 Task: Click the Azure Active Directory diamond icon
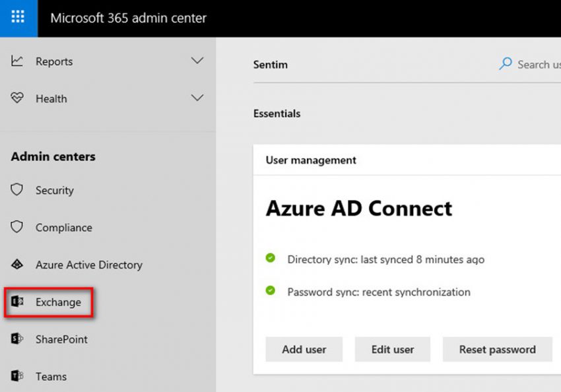click(x=17, y=265)
